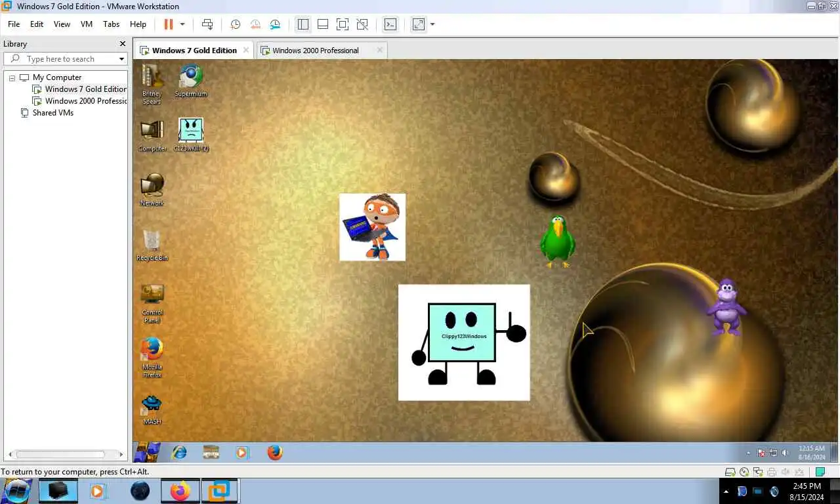This screenshot has height=504, width=840.
Task: Toggle the thumbnail bar view icon
Action: tap(322, 24)
